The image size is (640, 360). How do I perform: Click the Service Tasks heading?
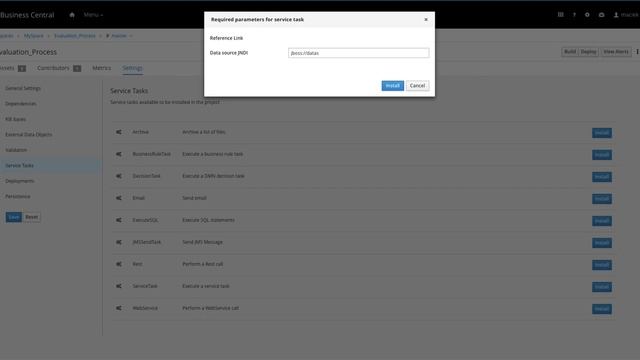129,91
